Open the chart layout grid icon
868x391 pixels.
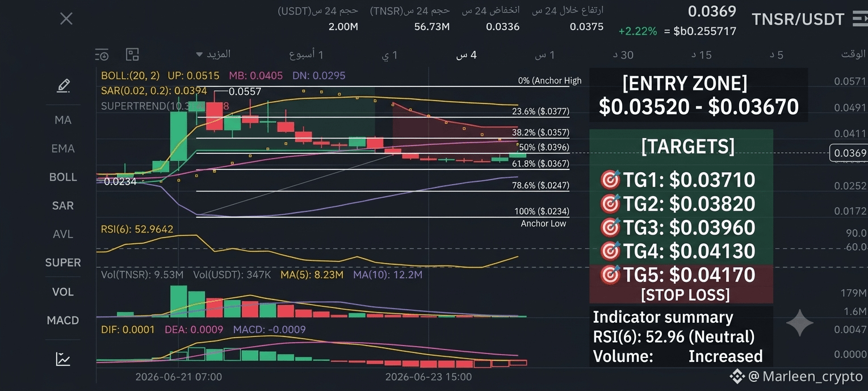pyautogui.click(x=132, y=55)
